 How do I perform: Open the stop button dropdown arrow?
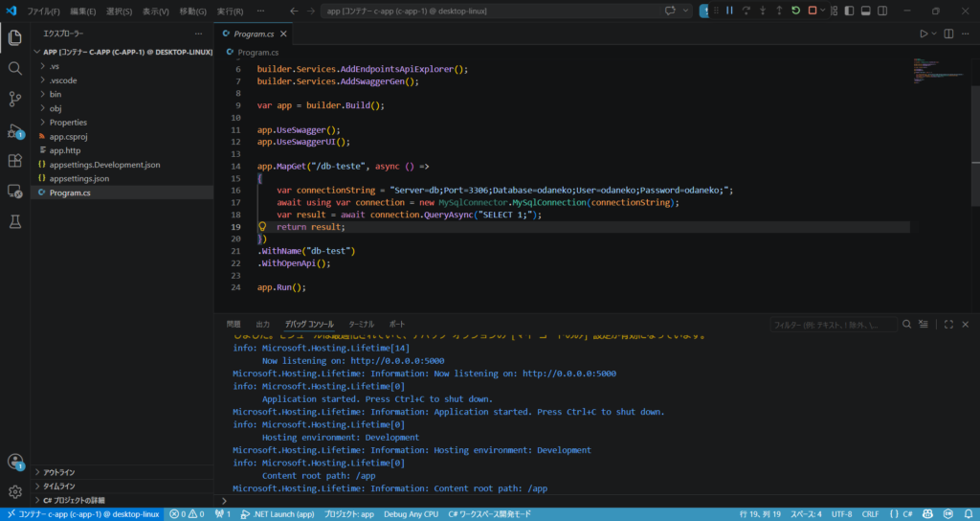[822, 11]
